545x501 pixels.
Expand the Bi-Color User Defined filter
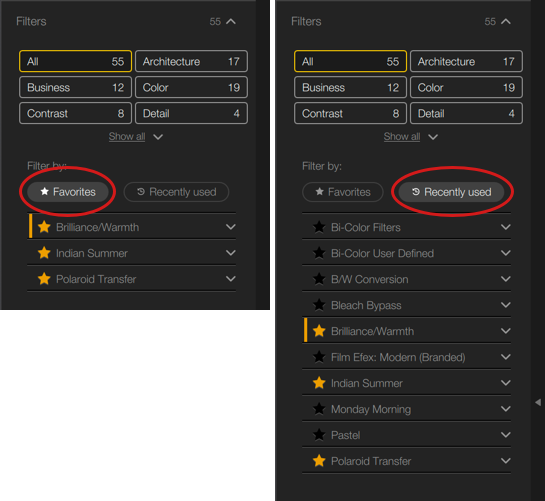[x=506, y=253]
